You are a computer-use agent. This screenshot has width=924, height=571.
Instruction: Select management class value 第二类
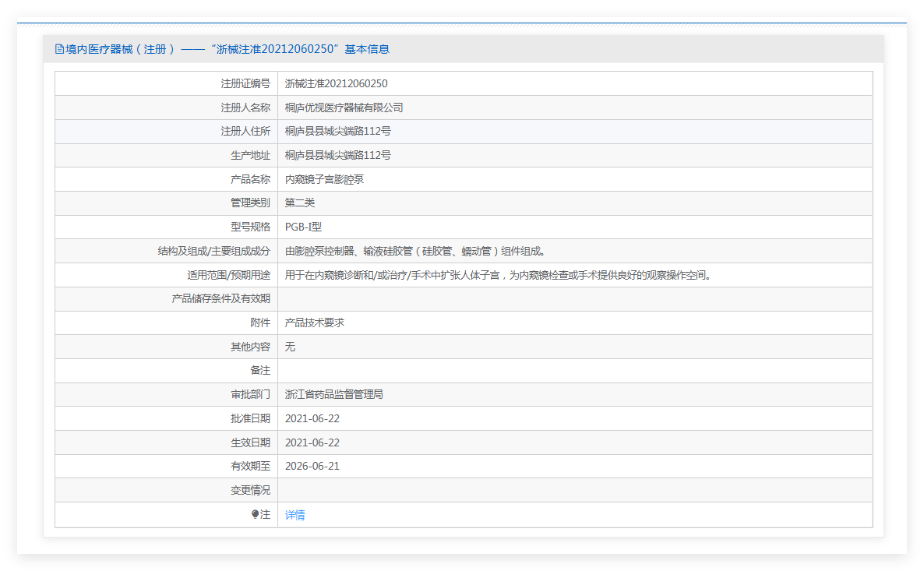pos(300,203)
